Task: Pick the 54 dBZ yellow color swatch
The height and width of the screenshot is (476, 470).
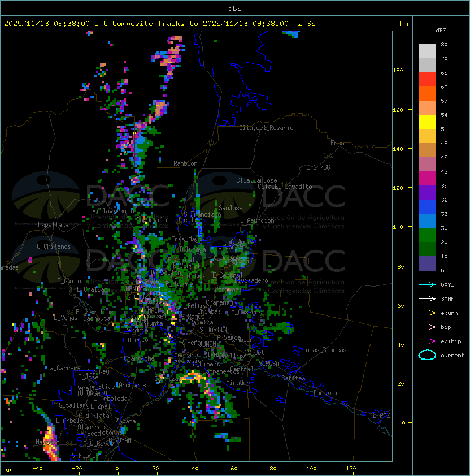Action: (x=427, y=122)
